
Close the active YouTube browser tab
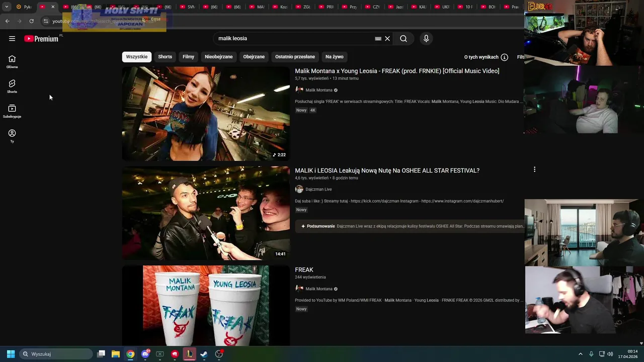53,7
